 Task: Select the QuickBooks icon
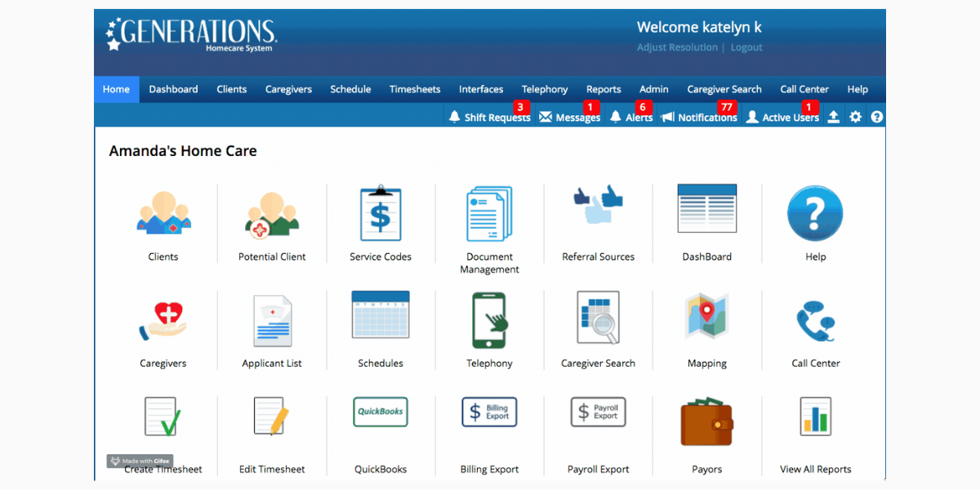tap(381, 412)
